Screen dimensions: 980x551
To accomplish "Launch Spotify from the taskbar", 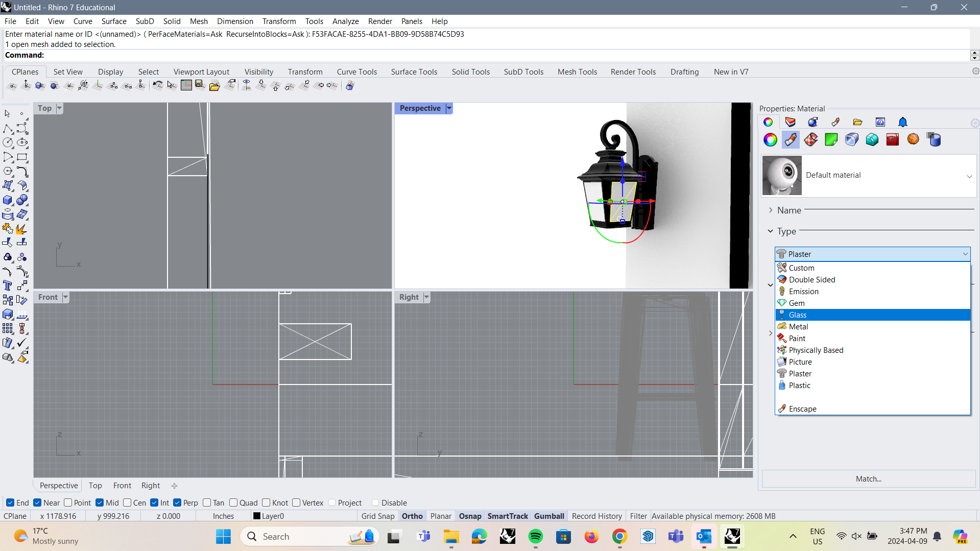I will click(x=535, y=537).
